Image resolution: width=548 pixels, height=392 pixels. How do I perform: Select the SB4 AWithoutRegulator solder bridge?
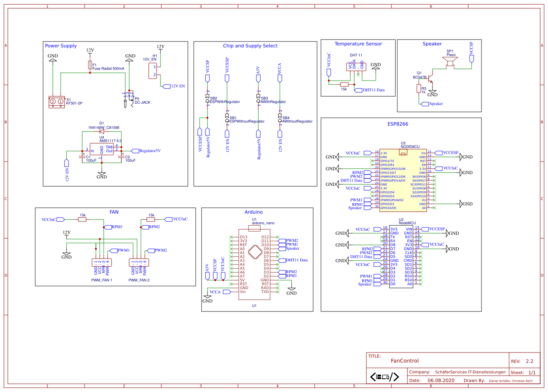(280, 119)
